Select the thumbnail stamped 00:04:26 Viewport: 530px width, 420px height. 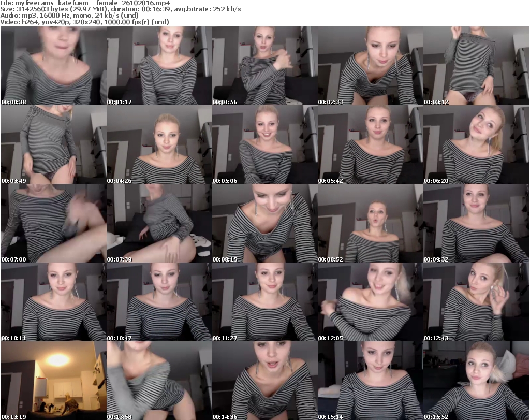tap(159, 144)
